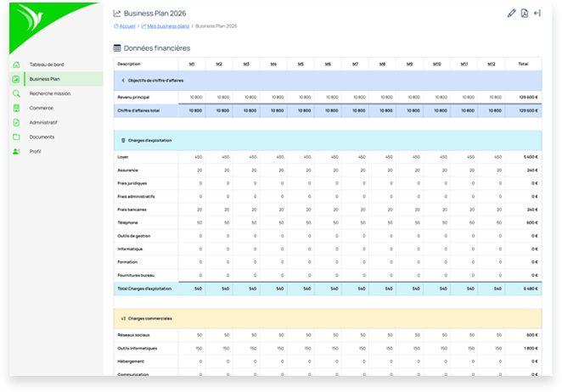Open Profil menu item
Viewport: 562px width, 392px height.
click(x=35, y=152)
